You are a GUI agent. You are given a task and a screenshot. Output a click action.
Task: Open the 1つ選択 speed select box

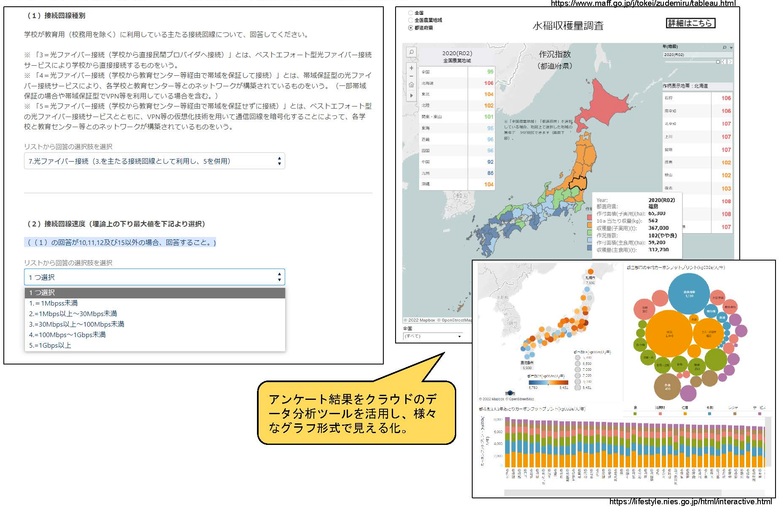154,277
